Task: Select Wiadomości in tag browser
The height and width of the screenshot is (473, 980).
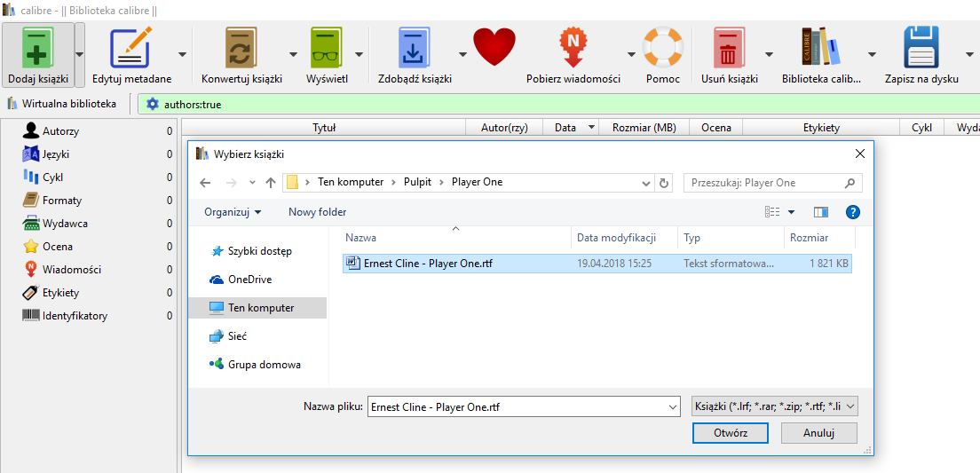Action: coord(72,270)
